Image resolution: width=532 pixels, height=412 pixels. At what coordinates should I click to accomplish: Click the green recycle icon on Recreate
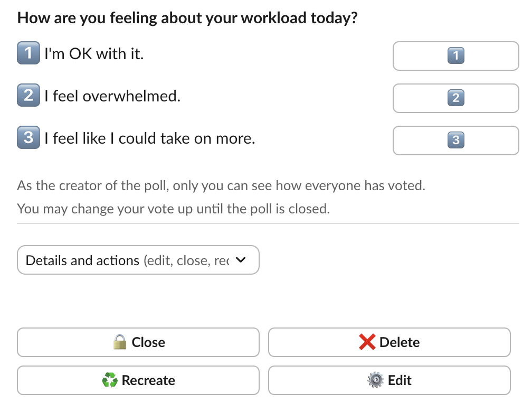[110, 380]
